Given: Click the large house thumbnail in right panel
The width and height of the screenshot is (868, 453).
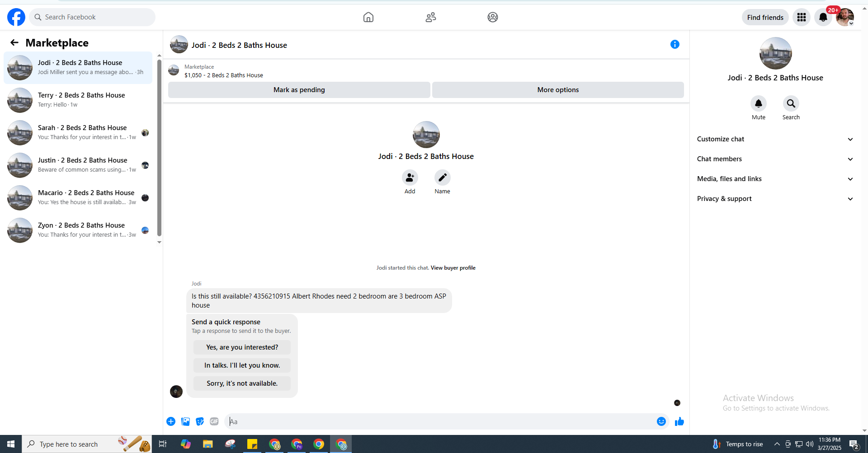Looking at the screenshot, I should click(776, 53).
